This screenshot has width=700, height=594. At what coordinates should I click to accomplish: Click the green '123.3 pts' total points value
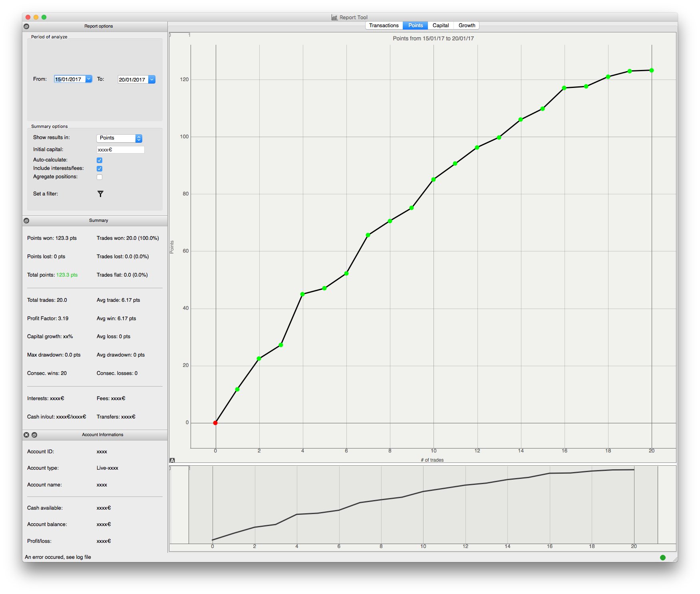(x=67, y=275)
